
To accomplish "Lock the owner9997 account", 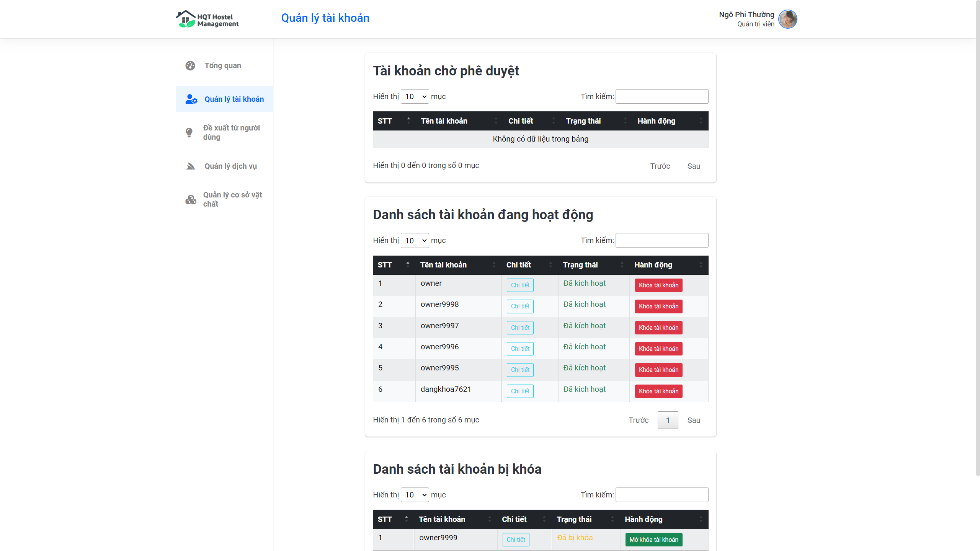I will (x=658, y=328).
